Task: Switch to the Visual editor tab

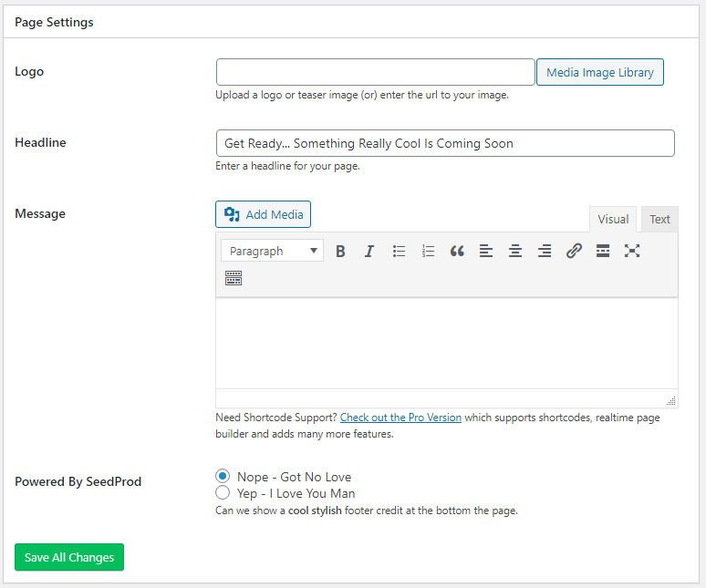Action: (x=613, y=219)
